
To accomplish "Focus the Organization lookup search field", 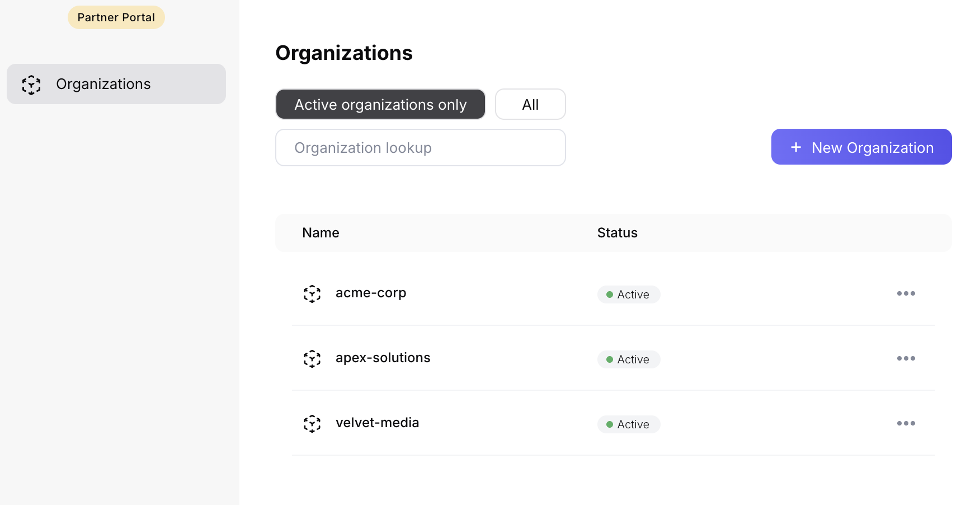I will (x=420, y=148).
